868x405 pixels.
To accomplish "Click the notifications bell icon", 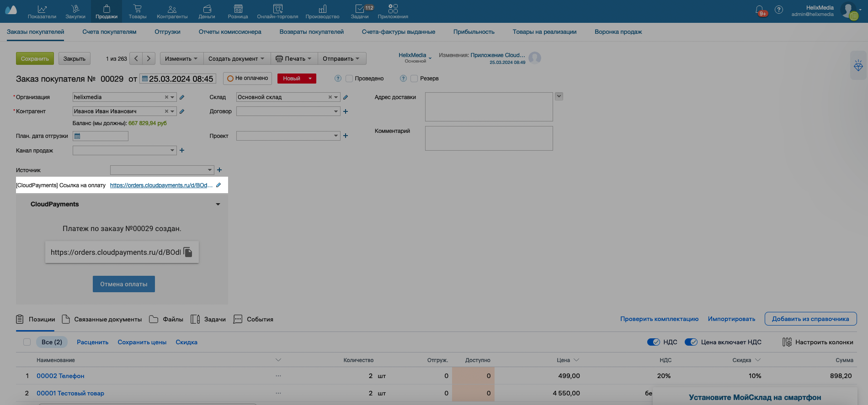I will click(759, 10).
